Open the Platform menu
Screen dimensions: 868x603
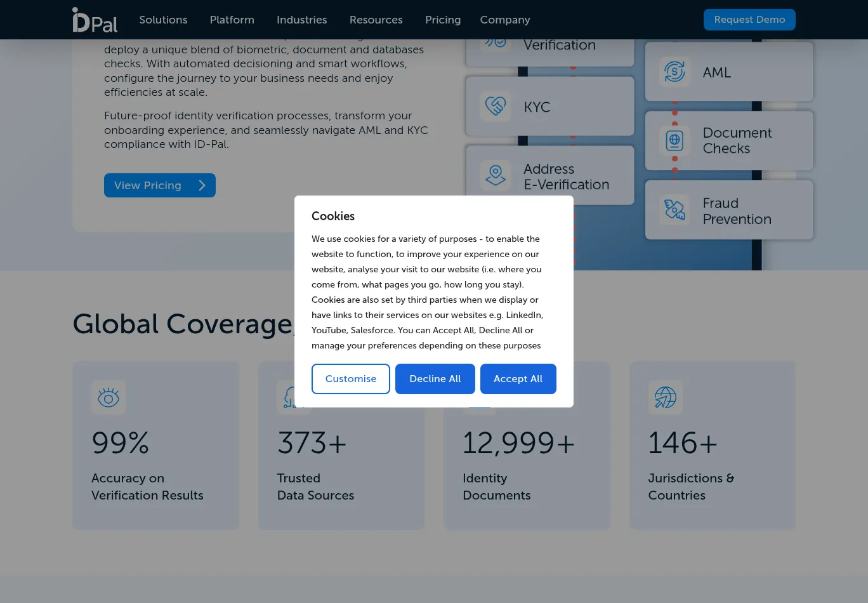(232, 20)
